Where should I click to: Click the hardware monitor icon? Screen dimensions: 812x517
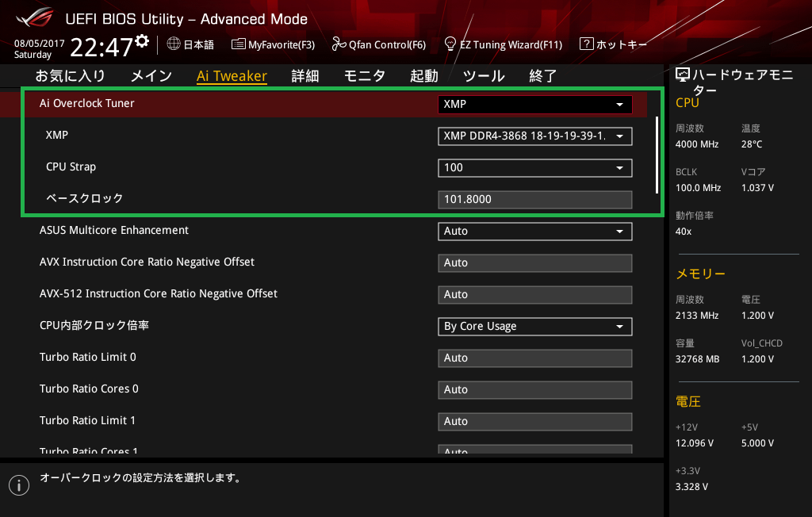click(x=683, y=75)
